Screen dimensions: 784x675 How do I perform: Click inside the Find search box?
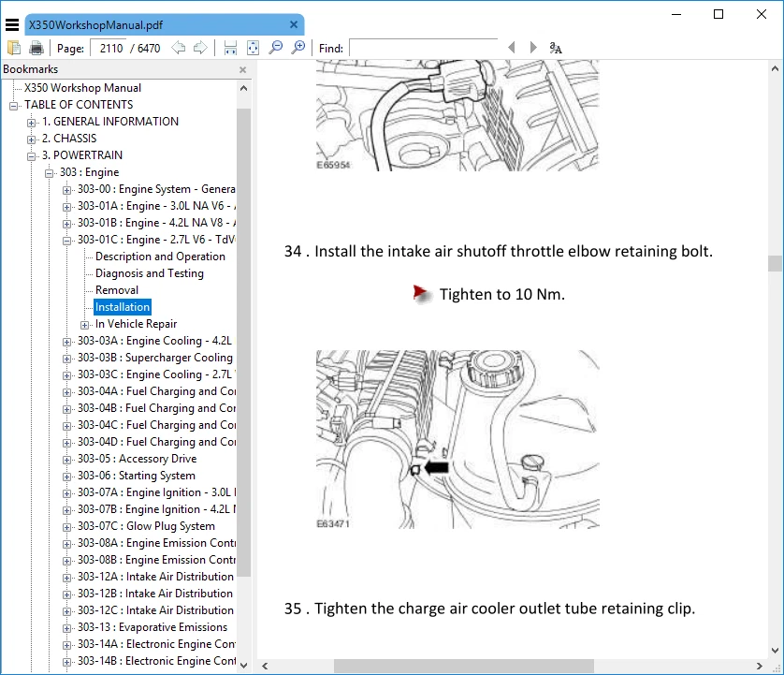421,47
